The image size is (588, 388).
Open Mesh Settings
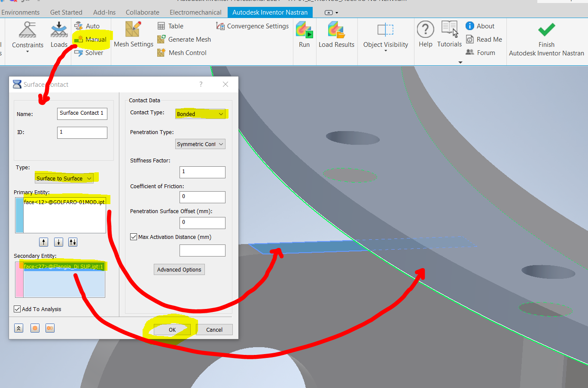click(x=133, y=35)
